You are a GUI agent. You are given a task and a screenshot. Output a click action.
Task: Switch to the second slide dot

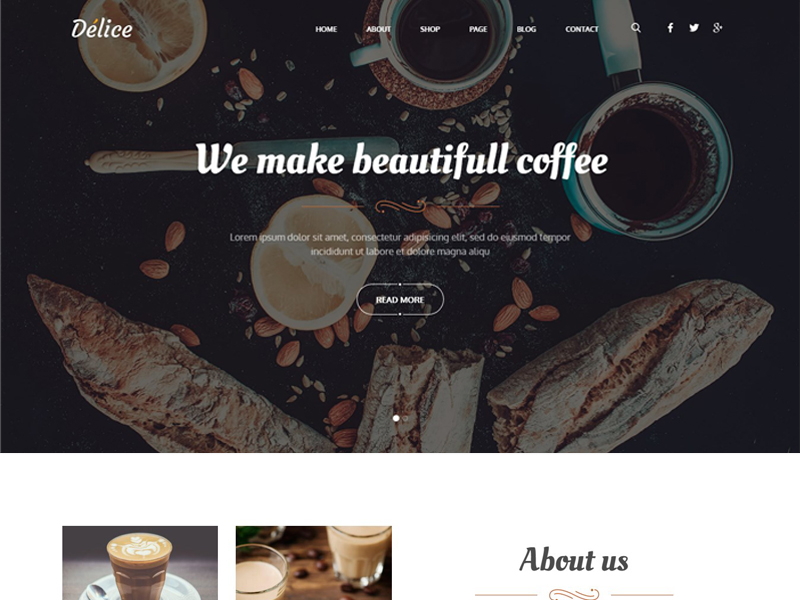pyautogui.click(x=406, y=418)
